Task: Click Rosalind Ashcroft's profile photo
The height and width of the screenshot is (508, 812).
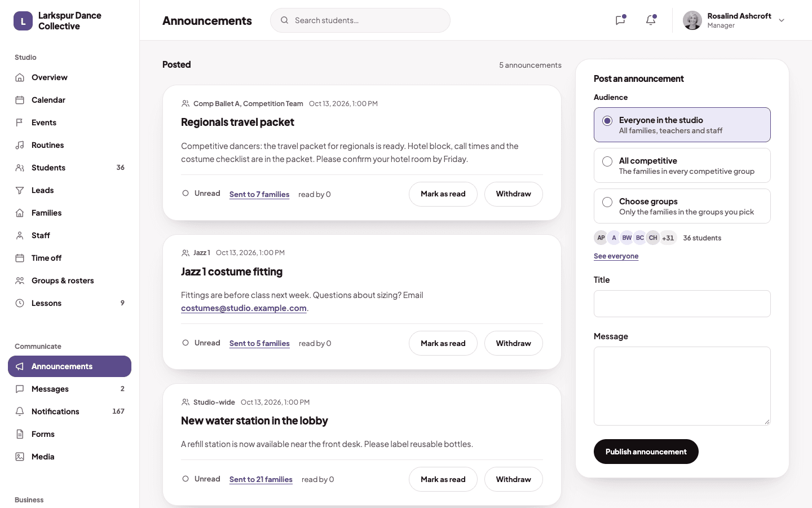Action: click(692, 20)
